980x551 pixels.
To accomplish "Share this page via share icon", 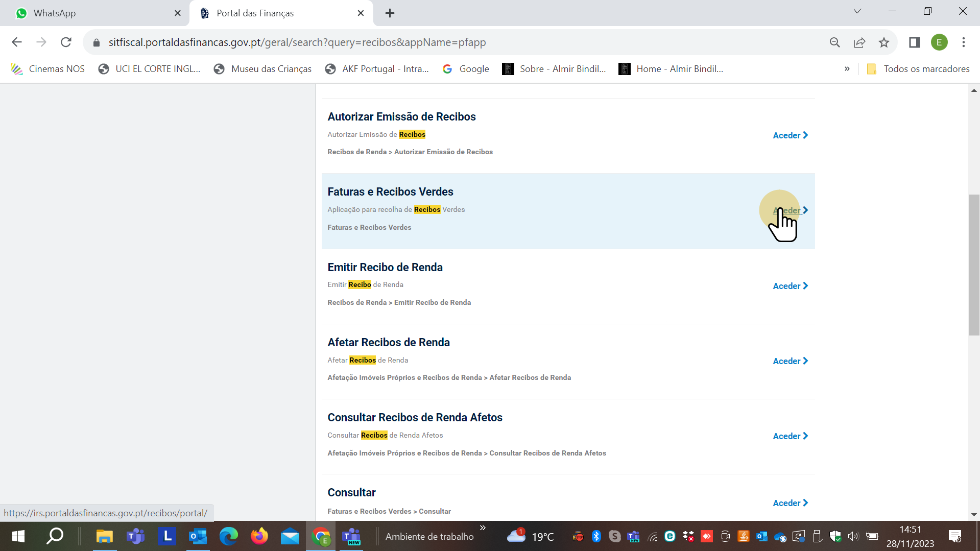I will tap(859, 42).
